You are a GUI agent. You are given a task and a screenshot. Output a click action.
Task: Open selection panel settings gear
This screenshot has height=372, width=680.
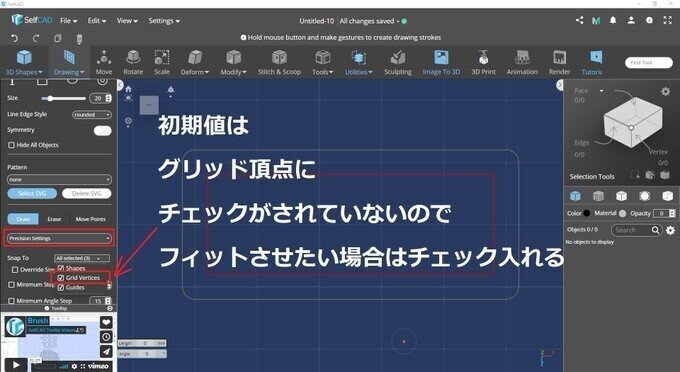pos(665,91)
